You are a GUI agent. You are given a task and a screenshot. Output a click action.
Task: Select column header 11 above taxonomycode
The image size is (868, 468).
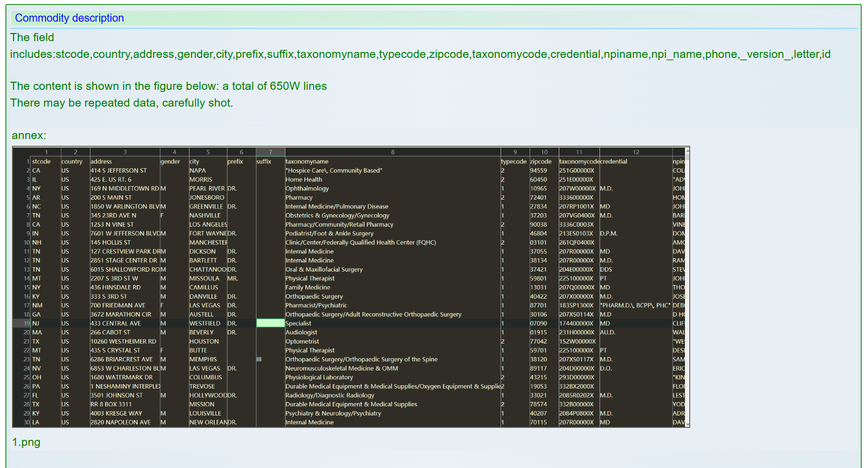[579, 152]
